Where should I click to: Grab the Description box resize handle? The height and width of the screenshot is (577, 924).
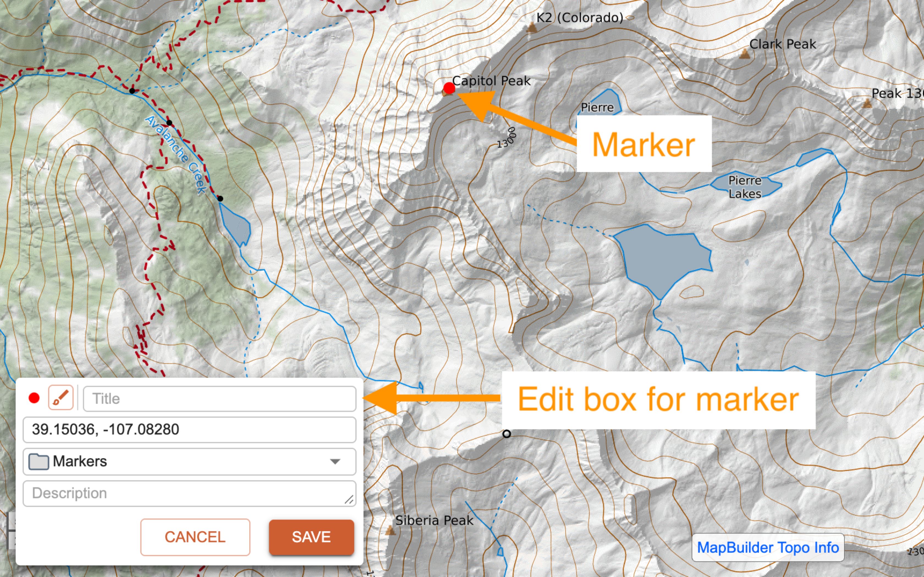point(349,500)
